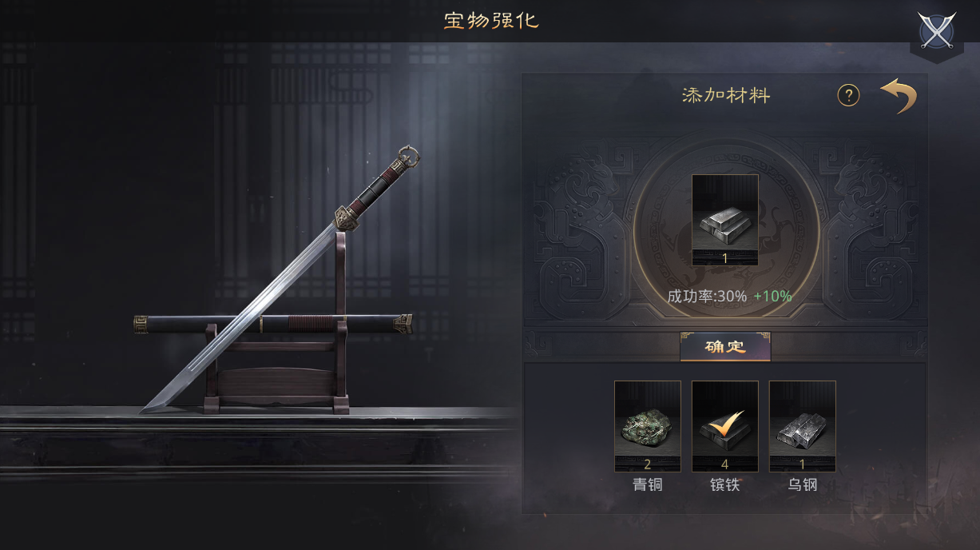The height and width of the screenshot is (550, 980).
Task: Select the 青铜 bronze ore material
Action: pyautogui.click(x=648, y=426)
